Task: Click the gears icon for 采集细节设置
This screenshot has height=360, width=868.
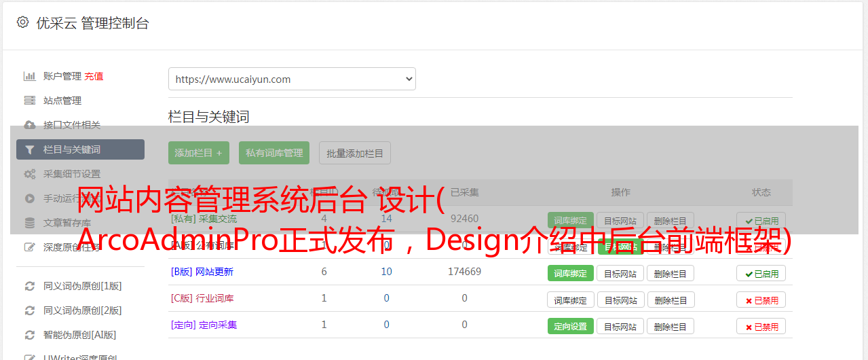Action: click(29, 174)
